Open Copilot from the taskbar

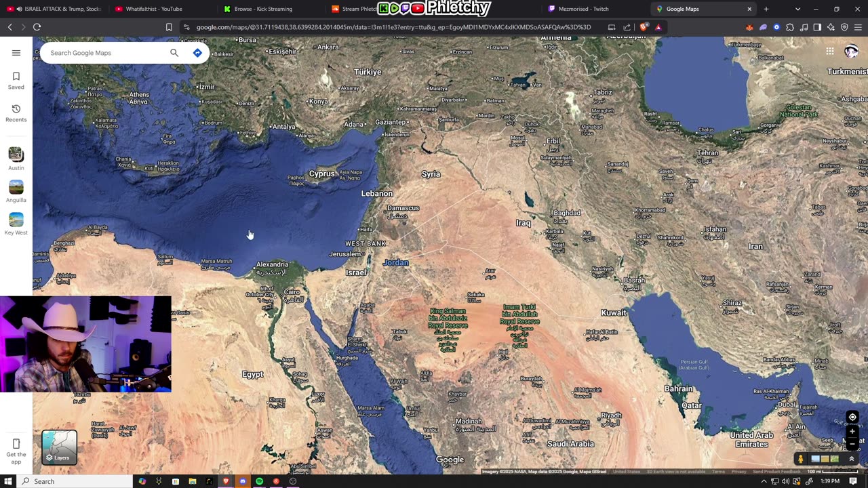point(142,481)
